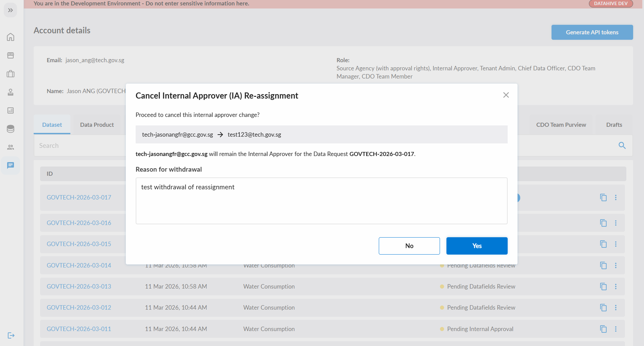
Task: Click the No button in dialog
Action: coord(409,246)
